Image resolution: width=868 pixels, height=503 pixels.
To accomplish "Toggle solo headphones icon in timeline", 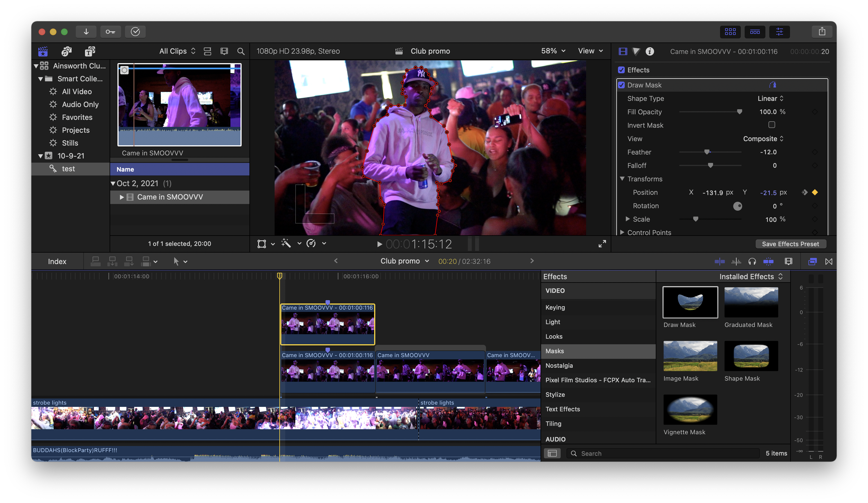I will tap(752, 261).
